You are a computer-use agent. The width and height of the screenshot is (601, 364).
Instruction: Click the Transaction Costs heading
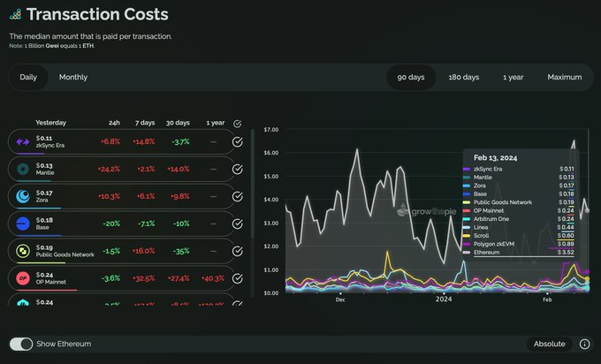click(x=97, y=14)
